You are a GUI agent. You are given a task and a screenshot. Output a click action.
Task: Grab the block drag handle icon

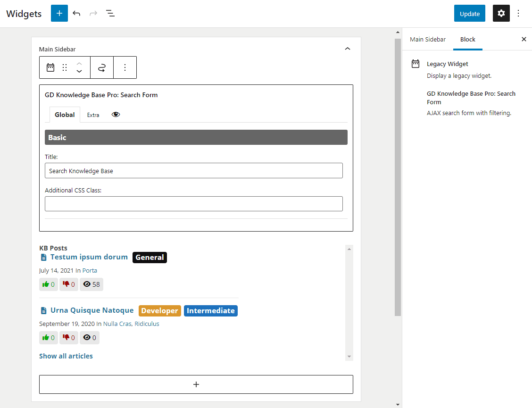[x=65, y=67]
